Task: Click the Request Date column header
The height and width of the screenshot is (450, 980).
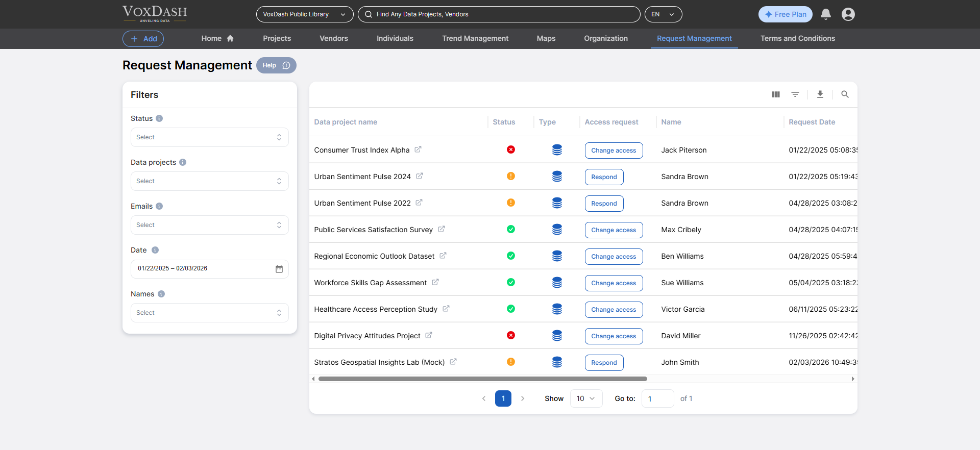Action: [x=812, y=122]
